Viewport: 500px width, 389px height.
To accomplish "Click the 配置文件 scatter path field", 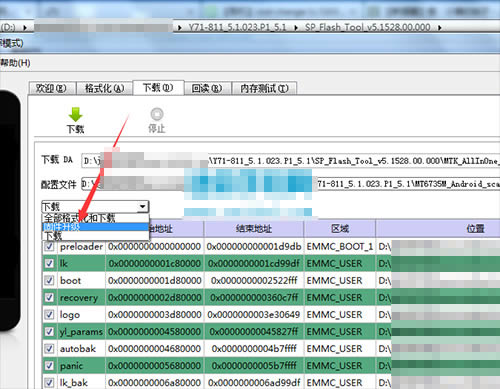I will click(x=291, y=184).
